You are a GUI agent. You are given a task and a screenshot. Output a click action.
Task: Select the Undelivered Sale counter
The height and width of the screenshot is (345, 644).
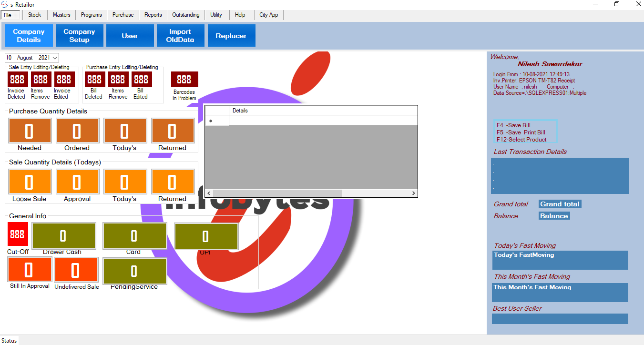click(76, 270)
